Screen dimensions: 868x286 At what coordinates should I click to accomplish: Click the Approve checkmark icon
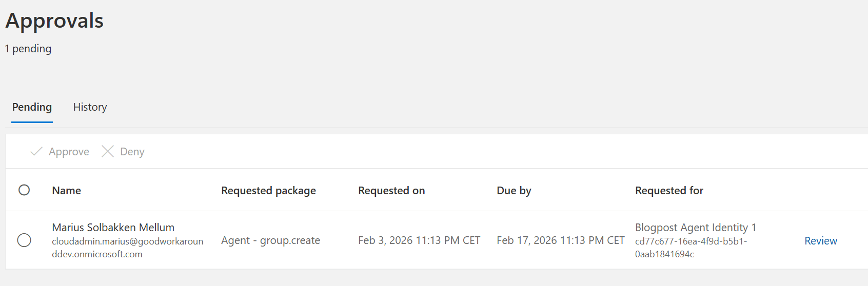tap(36, 151)
